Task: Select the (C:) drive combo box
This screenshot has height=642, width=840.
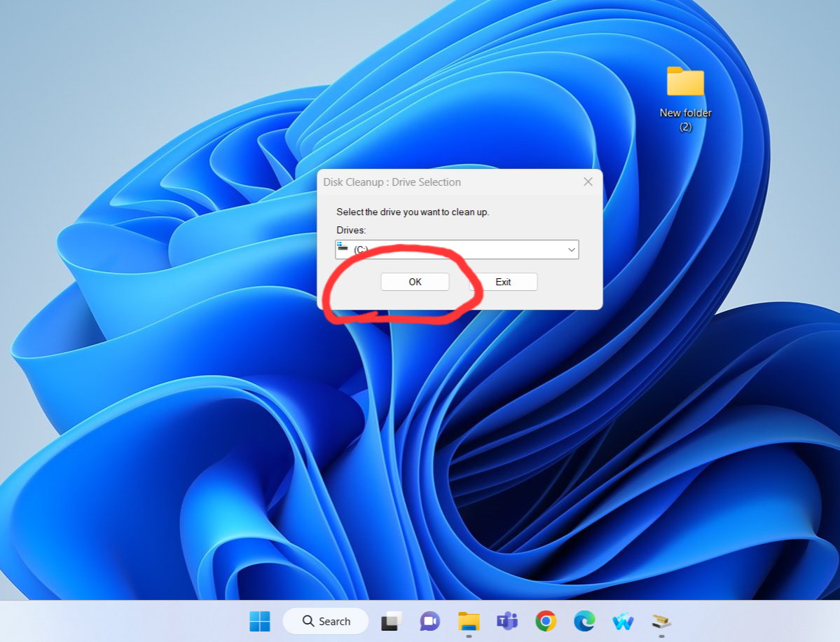Action: pos(457,250)
